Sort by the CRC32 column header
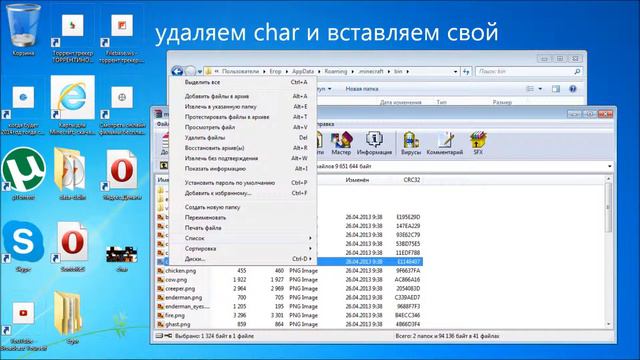The height and width of the screenshot is (360, 640). point(411,180)
